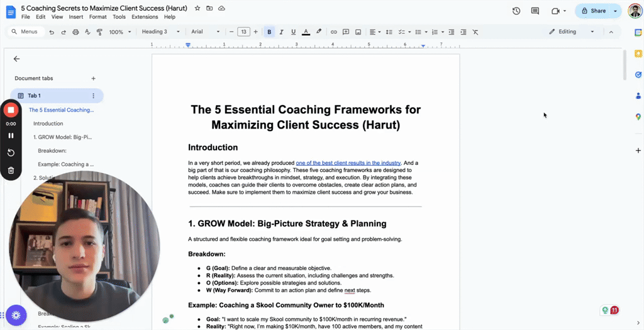Open text color picker
644x330 pixels.
click(x=306, y=31)
